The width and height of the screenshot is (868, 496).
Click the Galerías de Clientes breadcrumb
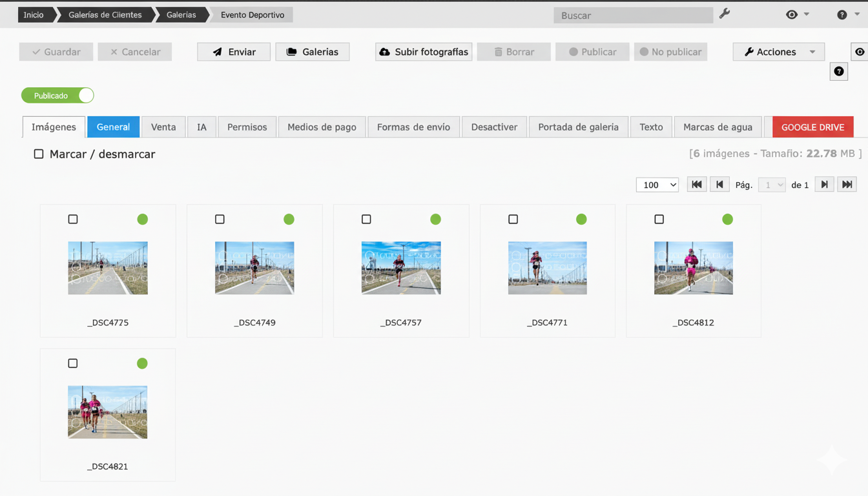(105, 15)
